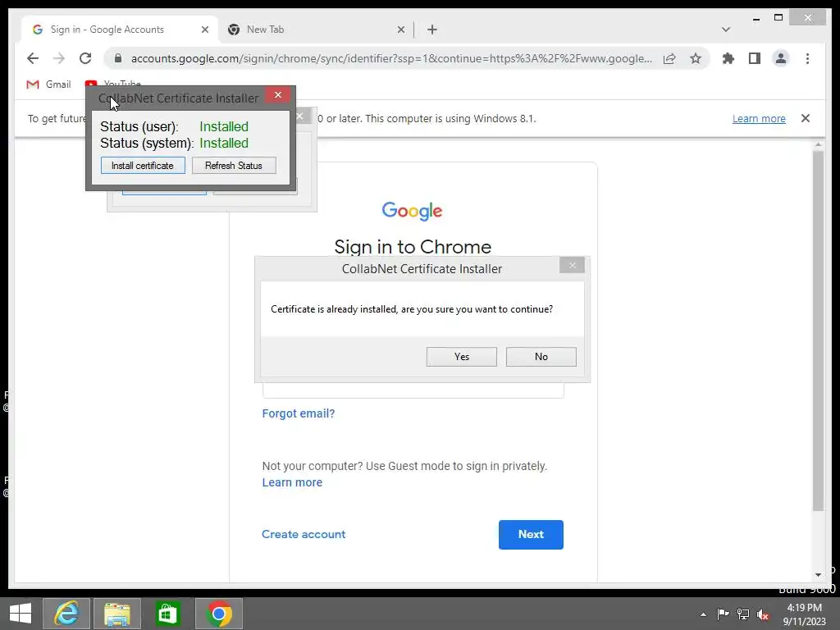Open File Explorer from taskbar

click(117, 614)
